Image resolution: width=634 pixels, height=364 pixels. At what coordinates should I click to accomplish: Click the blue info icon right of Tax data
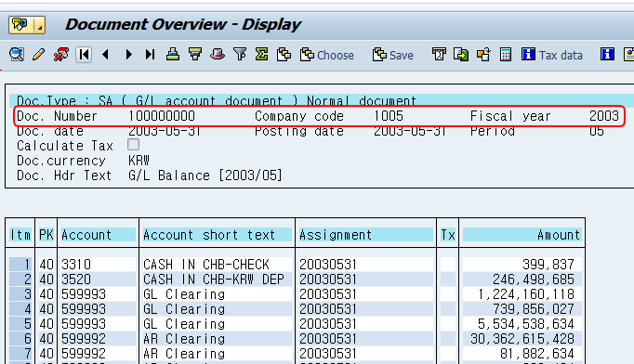click(x=607, y=55)
